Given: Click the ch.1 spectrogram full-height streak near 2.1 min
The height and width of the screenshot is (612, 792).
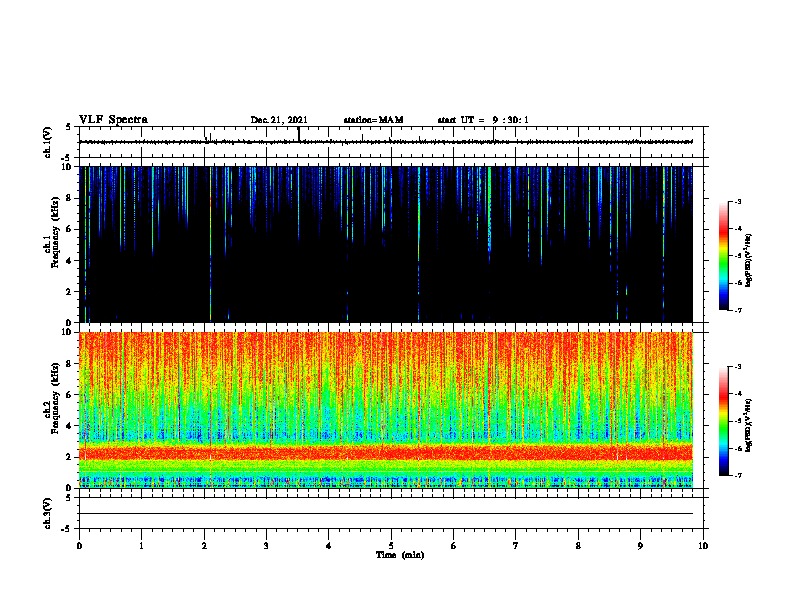Looking at the screenshot, I should click(211, 244).
